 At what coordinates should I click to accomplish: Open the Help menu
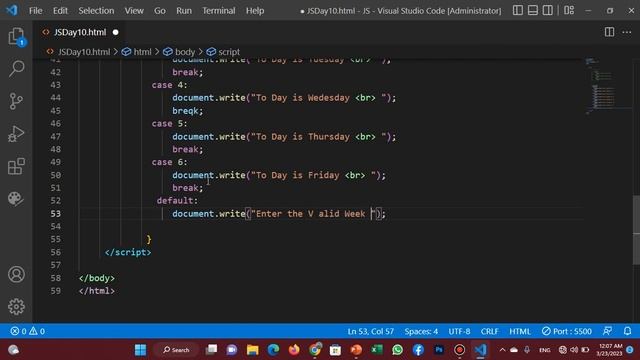click(x=255, y=11)
